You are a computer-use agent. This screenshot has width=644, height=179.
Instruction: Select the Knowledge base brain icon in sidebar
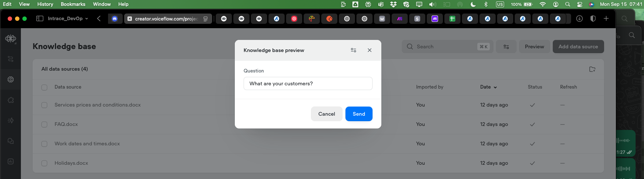tap(11, 79)
